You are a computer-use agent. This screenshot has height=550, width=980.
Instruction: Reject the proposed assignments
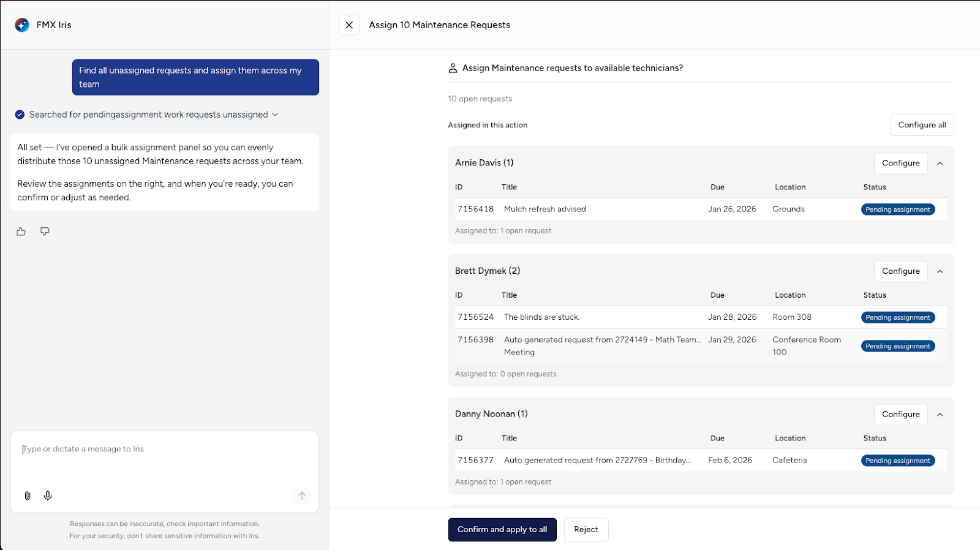586,530
